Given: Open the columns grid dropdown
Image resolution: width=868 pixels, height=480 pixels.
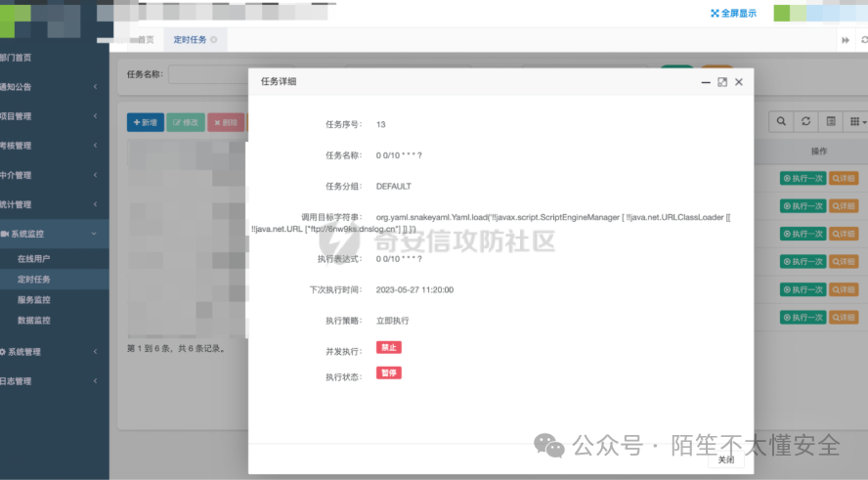Looking at the screenshot, I should coord(857,121).
